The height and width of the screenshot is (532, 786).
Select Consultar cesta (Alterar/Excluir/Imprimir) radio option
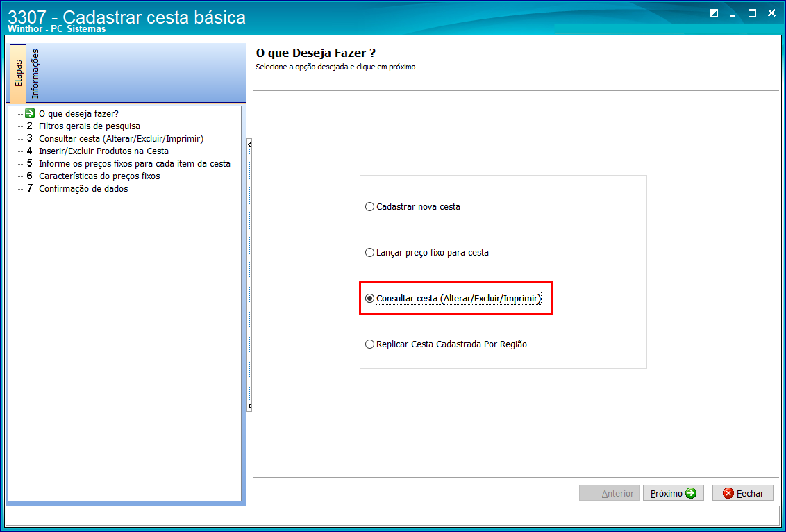453,299
